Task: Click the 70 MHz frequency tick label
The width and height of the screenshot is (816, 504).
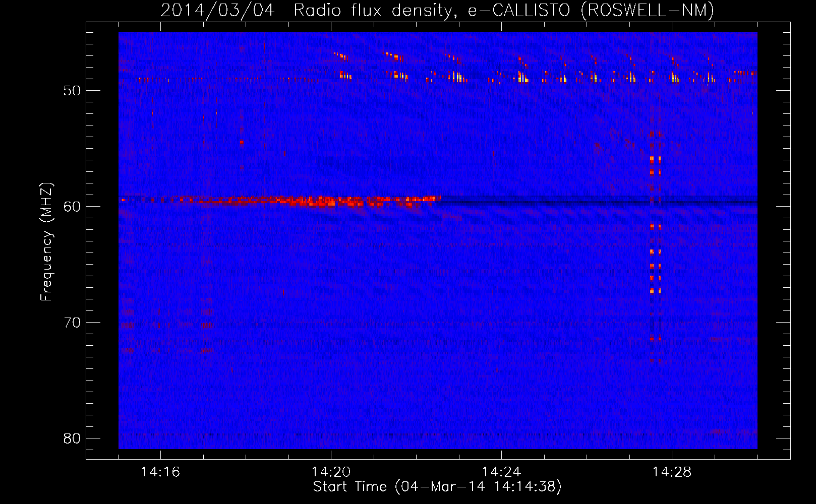Action: 72,323
